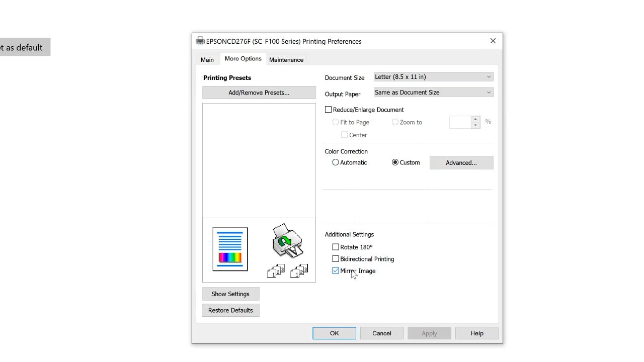Image resolution: width=644 pixels, height=362 pixels.
Task: Click the empty Printing Presets list box
Action: 259,160
